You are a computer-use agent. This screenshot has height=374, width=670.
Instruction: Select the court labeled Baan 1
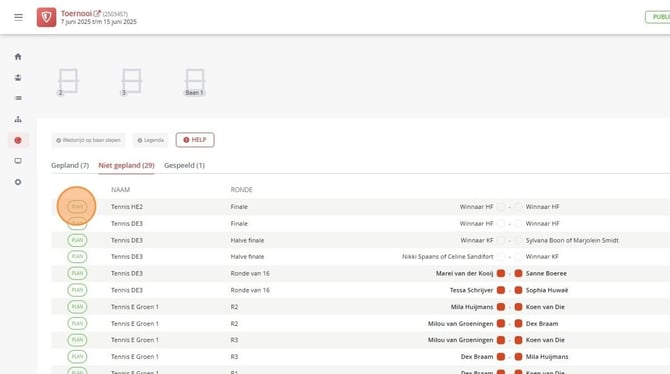coord(195,82)
